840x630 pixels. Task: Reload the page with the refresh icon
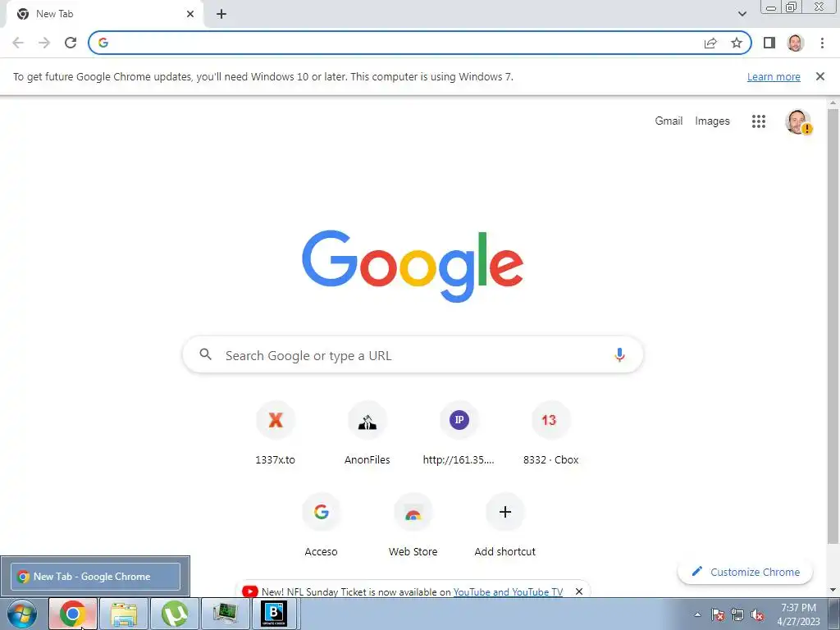click(x=71, y=43)
